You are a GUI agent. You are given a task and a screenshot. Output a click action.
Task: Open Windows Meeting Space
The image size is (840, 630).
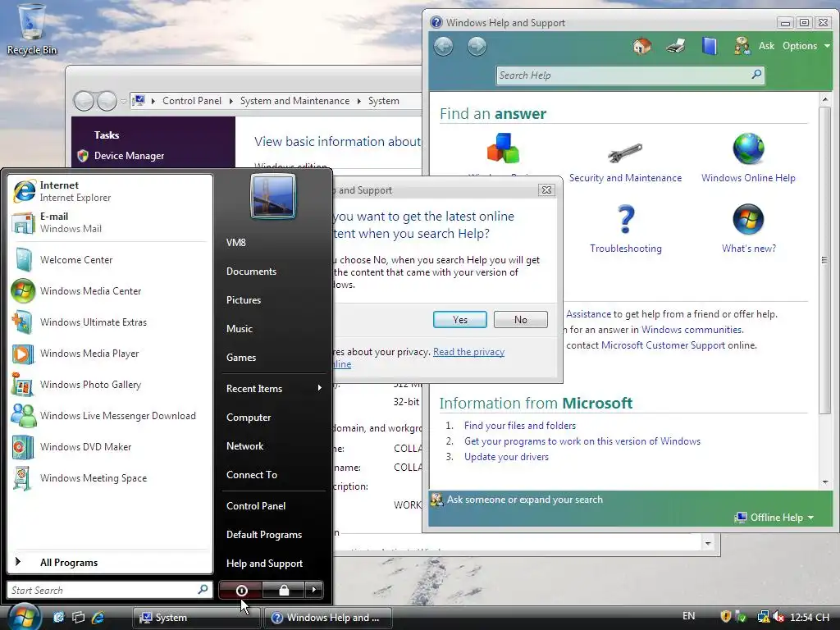click(x=110, y=478)
